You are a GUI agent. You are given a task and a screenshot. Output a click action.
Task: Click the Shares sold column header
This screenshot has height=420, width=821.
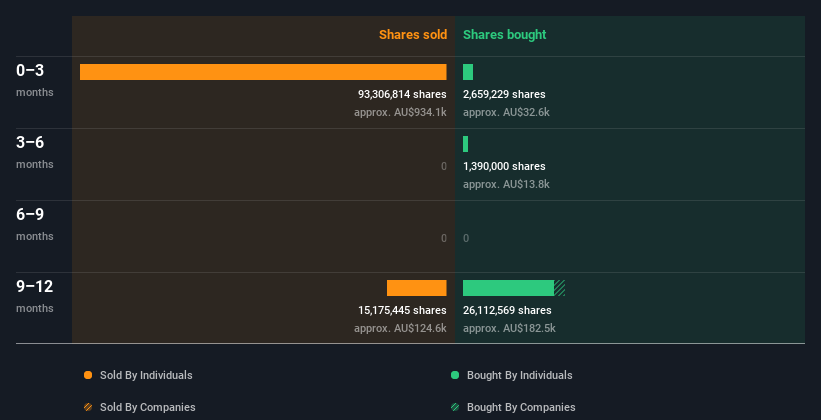(413, 35)
